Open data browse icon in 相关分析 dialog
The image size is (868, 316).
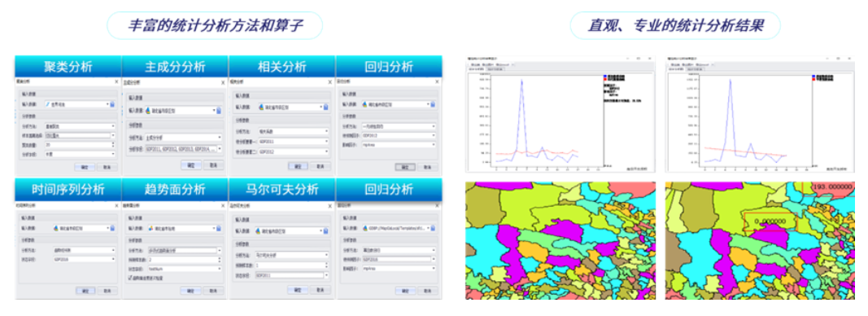tap(325, 107)
